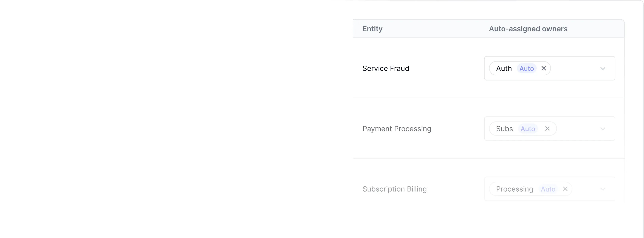Select the Payment Processing entity label
Image resolution: width=644 pixels, height=238 pixels.
click(x=397, y=129)
